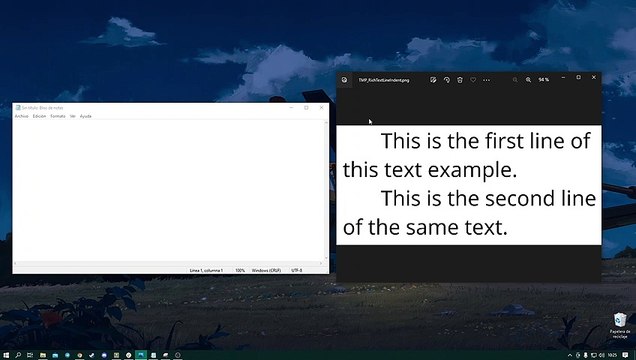
Task: Click the 100% zoom status in Notepad
Action: click(x=240, y=270)
